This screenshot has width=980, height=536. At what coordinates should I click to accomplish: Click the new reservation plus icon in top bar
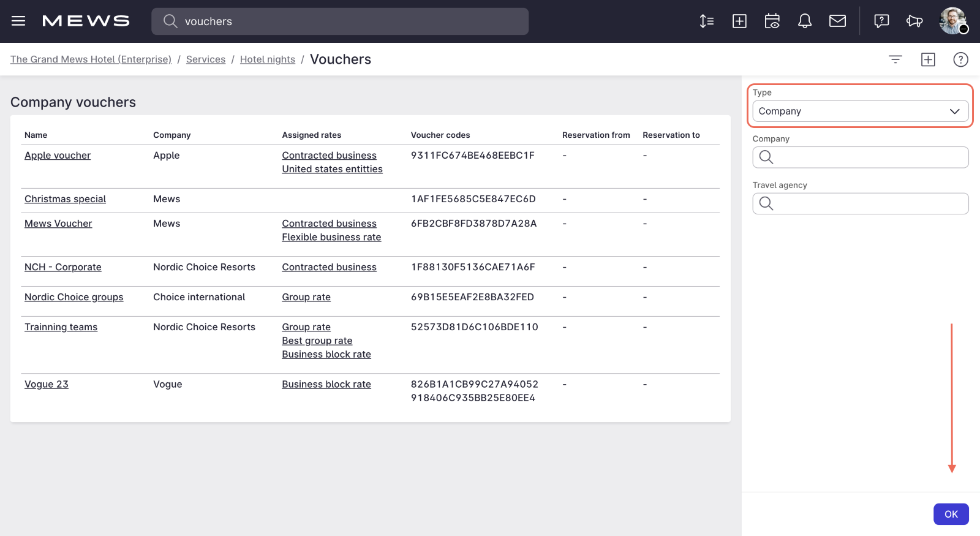point(739,21)
